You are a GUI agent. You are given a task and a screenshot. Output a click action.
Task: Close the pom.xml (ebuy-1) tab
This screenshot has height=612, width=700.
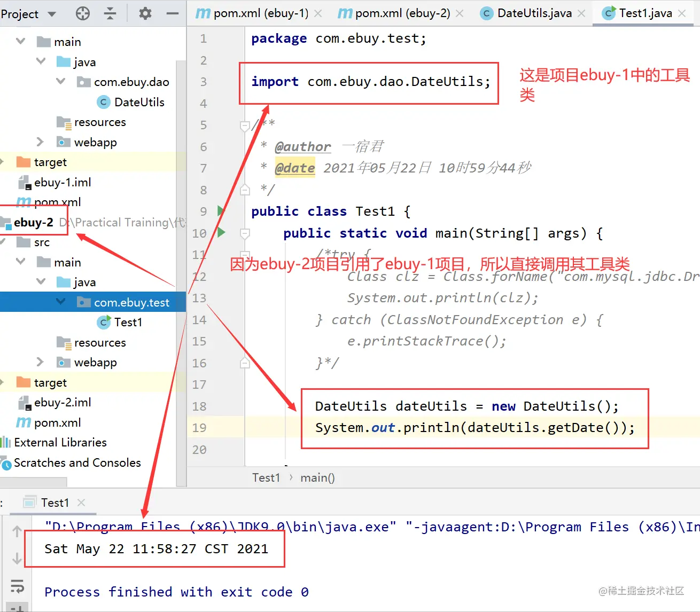click(318, 13)
